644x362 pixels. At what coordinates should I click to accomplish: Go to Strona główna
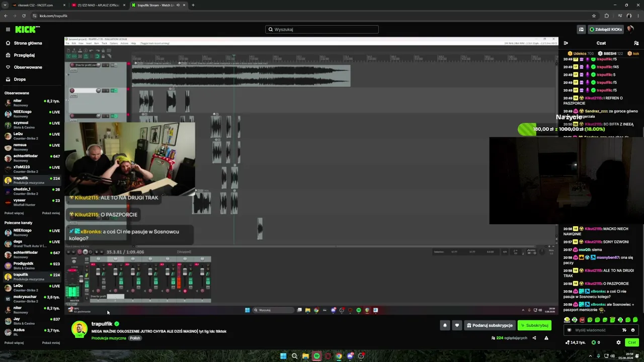click(x=28, y=43)
